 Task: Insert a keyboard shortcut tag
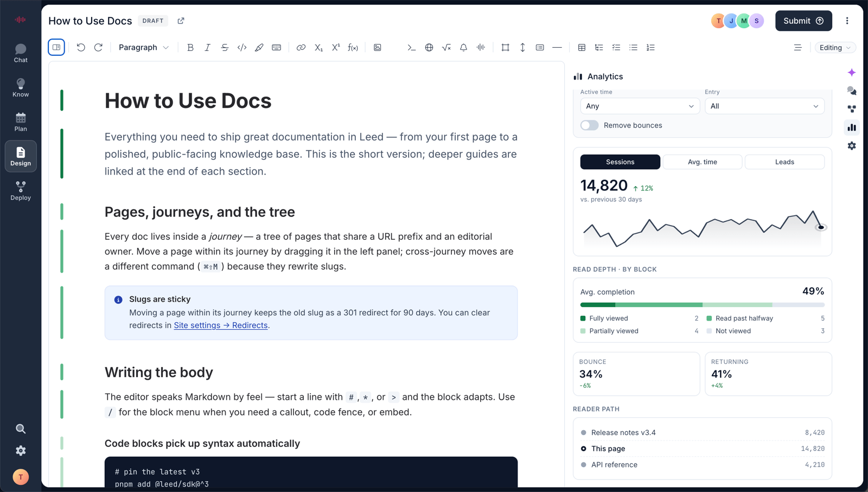pyautogui.click(x=277, y=47)
